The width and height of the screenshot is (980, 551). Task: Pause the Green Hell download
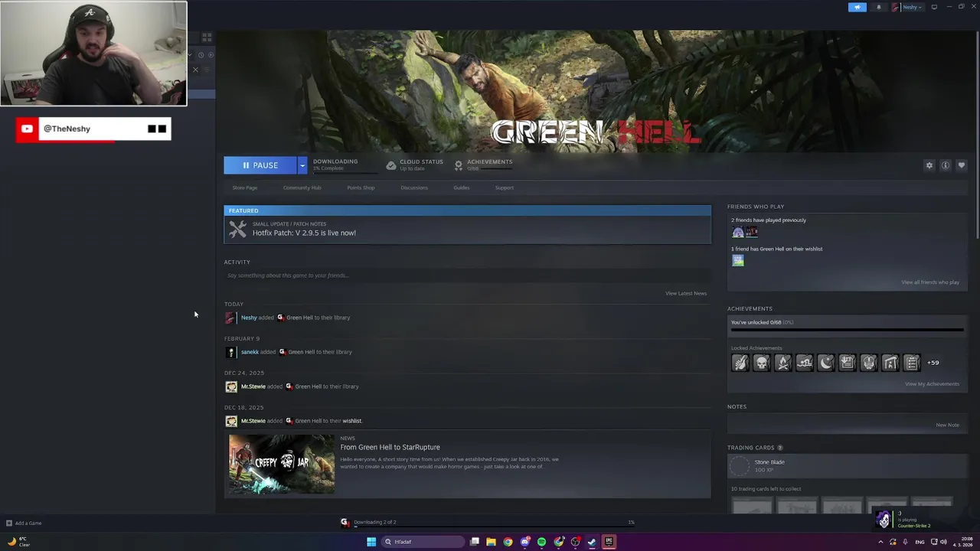(260, 165)
